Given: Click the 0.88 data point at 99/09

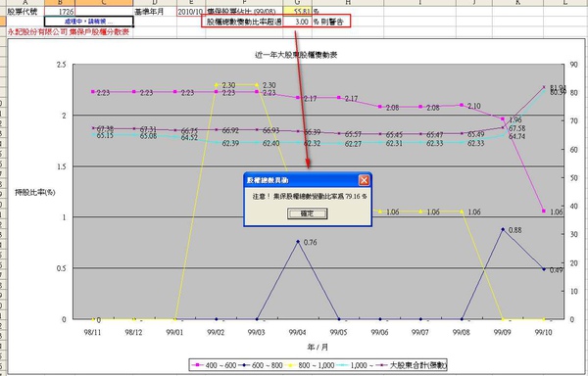Looking at the screenshot, I should [x=503, y=229].
